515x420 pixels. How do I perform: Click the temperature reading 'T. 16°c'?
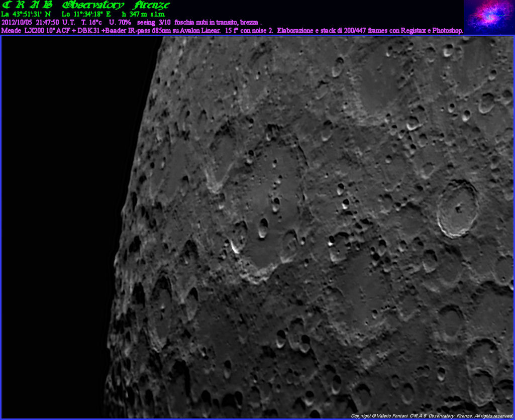[x=91, y=23]
